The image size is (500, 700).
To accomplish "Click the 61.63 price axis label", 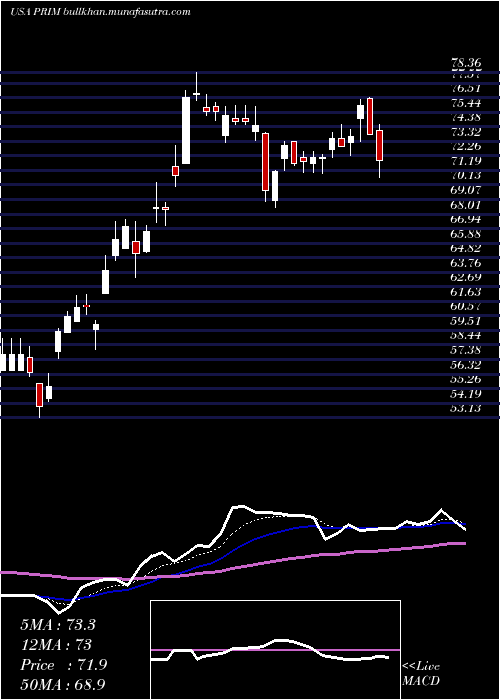I will [466, 292].
